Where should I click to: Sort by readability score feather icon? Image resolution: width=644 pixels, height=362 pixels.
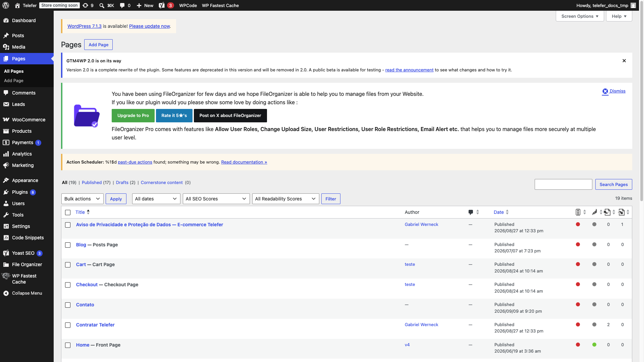[597, 212]
